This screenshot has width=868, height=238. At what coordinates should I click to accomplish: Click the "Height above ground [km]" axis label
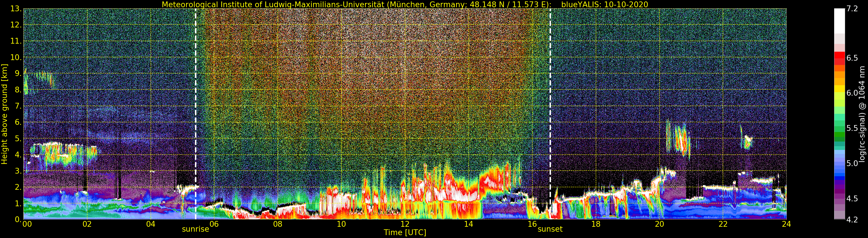(x=4, y=114)
